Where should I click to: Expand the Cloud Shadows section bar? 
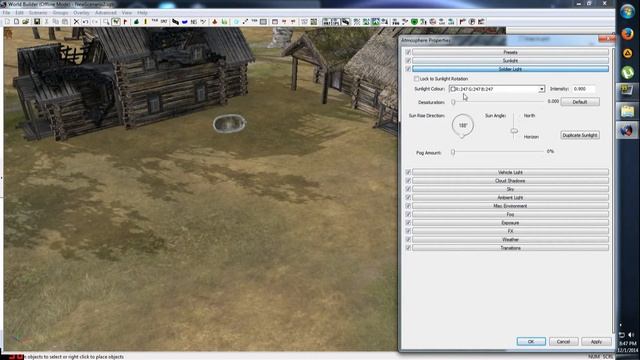click(510, 180)
